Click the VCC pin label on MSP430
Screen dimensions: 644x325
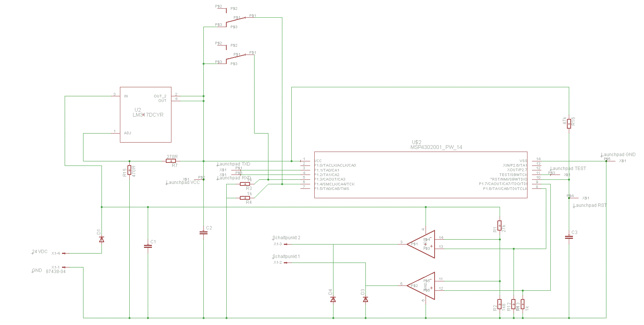pos(318,161)
